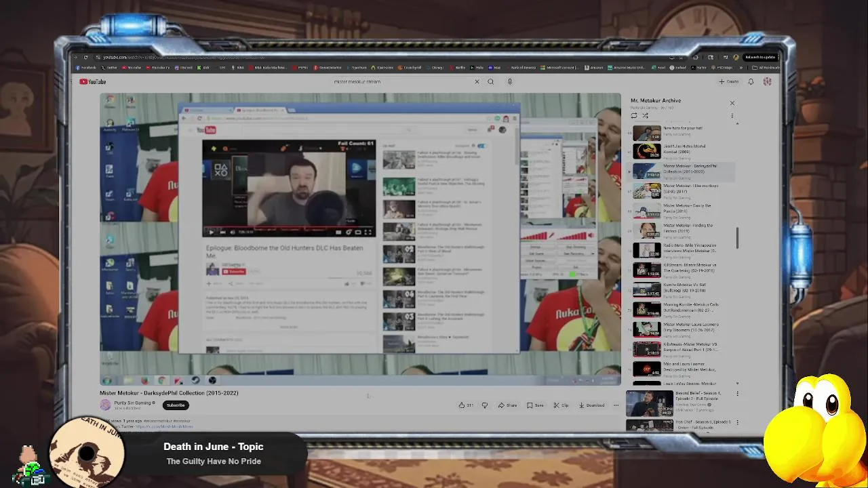Dislike the video with thumbs down
Viewport: 868px width, 488px height.
point(484,405)
